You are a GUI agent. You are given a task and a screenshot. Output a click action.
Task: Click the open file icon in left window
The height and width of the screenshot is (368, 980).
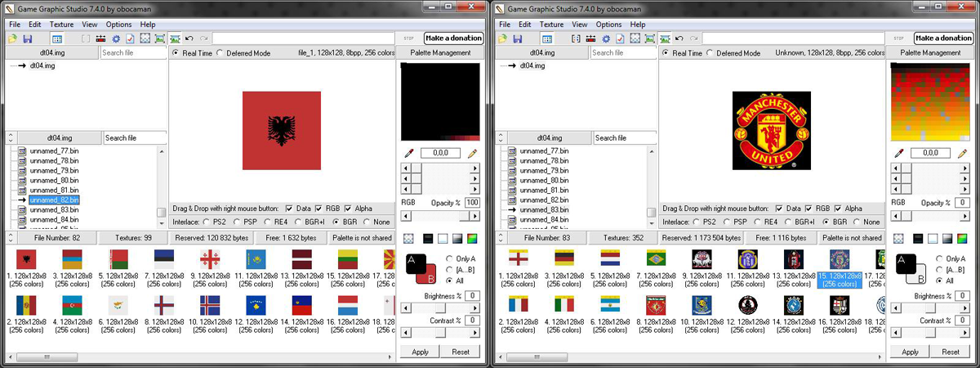13,38
